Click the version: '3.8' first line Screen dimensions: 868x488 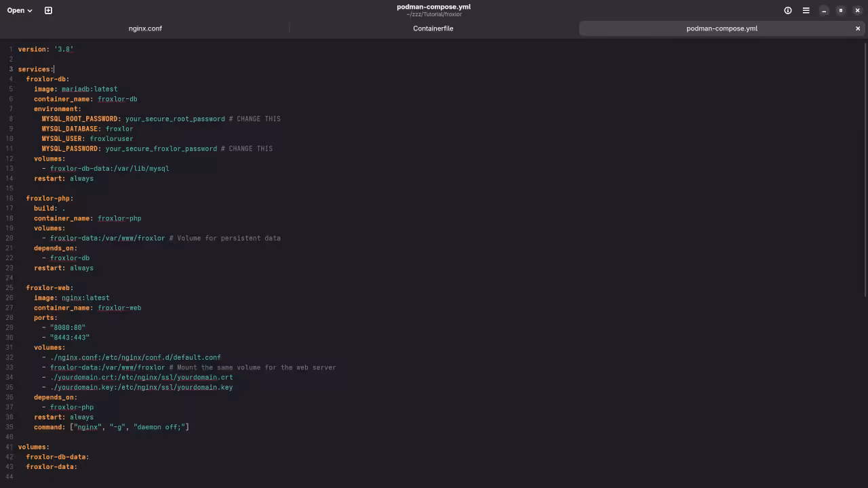pyautogui.click(x=45, y=49)
